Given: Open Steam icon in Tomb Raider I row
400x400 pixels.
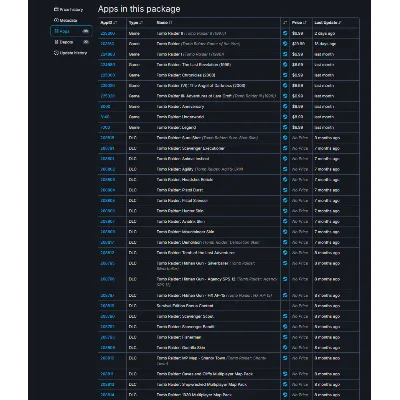Looking at the screenshot, I should pos(285,54).
